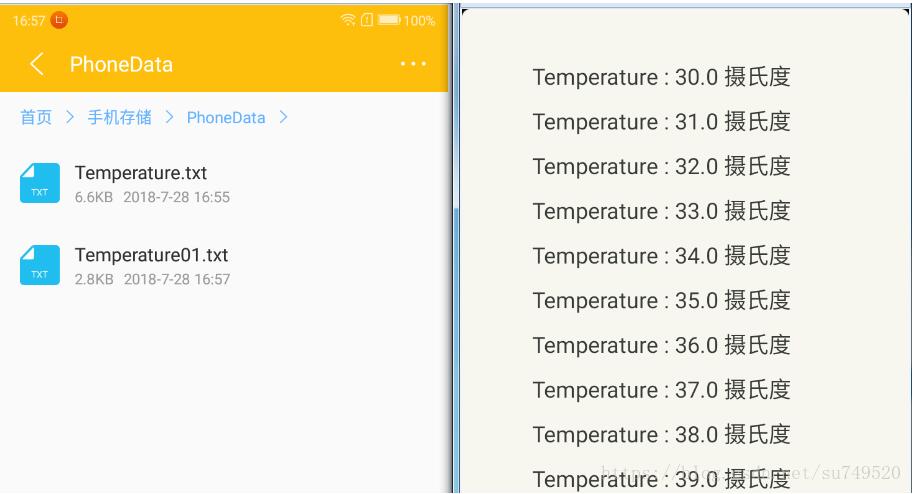Tap the Wi-Fi status icon
913x494 pixels.
[x=347, y=20]
